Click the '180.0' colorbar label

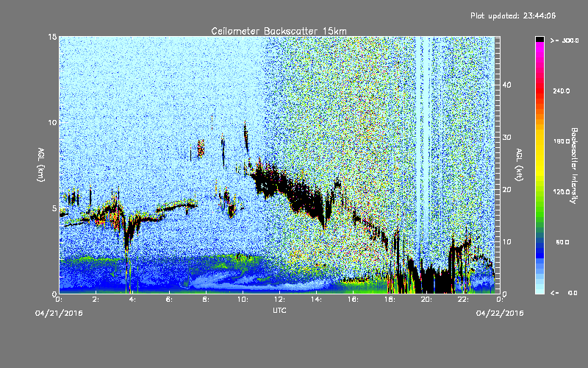pos(562,141)
